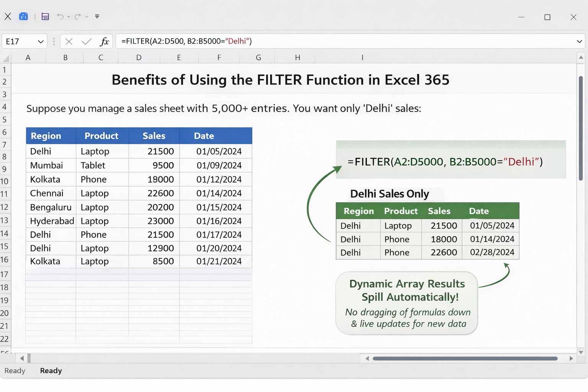Click the formula bar containing FILTER formula
The image size is (588, 392).
[x=230, y=41]
